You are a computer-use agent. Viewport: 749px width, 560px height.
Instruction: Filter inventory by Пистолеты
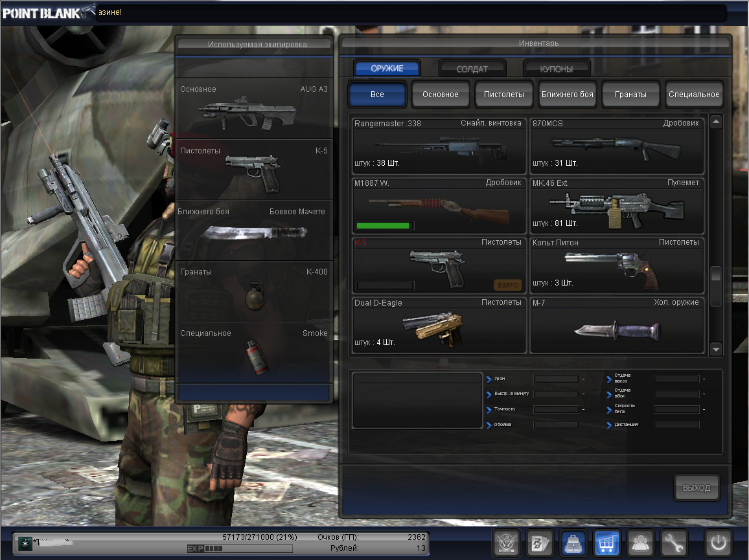tap(504, 94)
